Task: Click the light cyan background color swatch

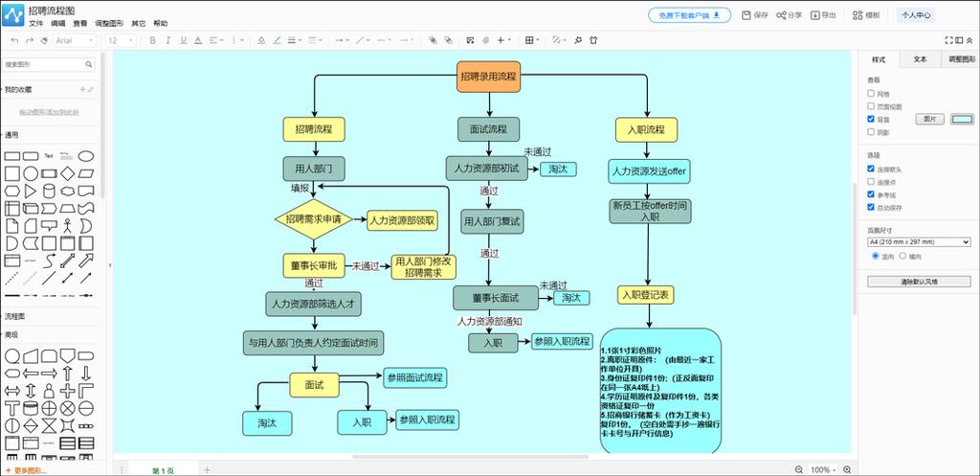Action: 962,120
